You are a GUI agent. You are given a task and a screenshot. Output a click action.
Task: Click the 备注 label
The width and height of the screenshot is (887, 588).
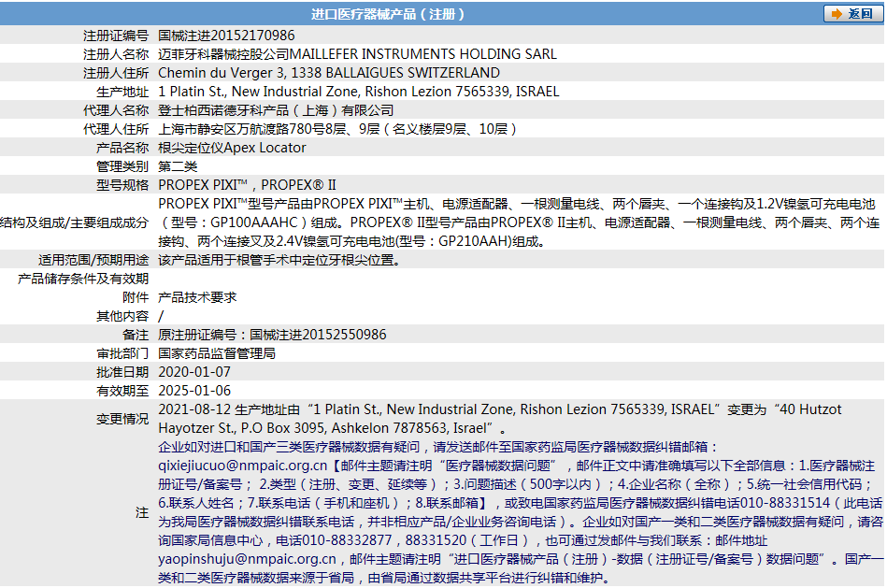pos(136,335)
